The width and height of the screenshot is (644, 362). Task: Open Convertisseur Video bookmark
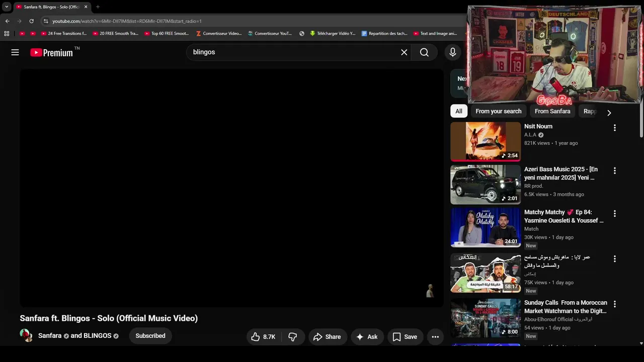pyautogui.click(x=219, y=34)
